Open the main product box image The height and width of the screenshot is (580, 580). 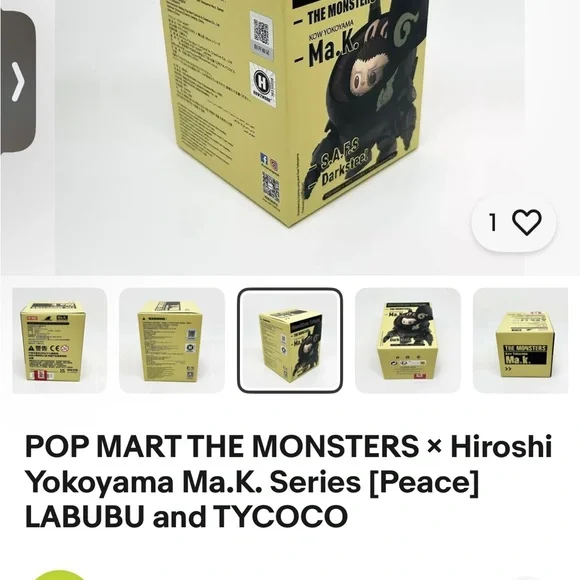(290, 138)
